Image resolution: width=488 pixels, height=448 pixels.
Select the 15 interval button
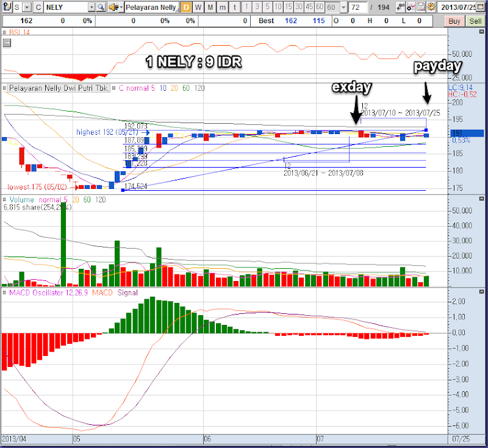[289, 7]
